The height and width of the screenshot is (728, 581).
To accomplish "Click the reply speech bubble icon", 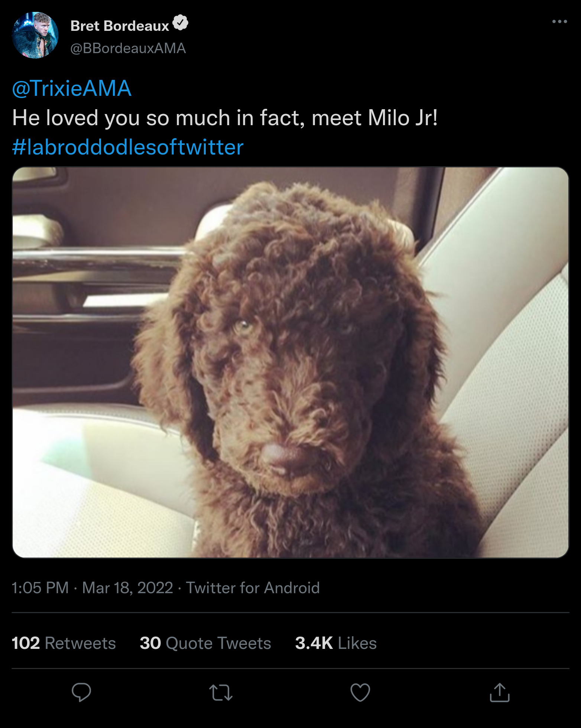I will point(81,692).
